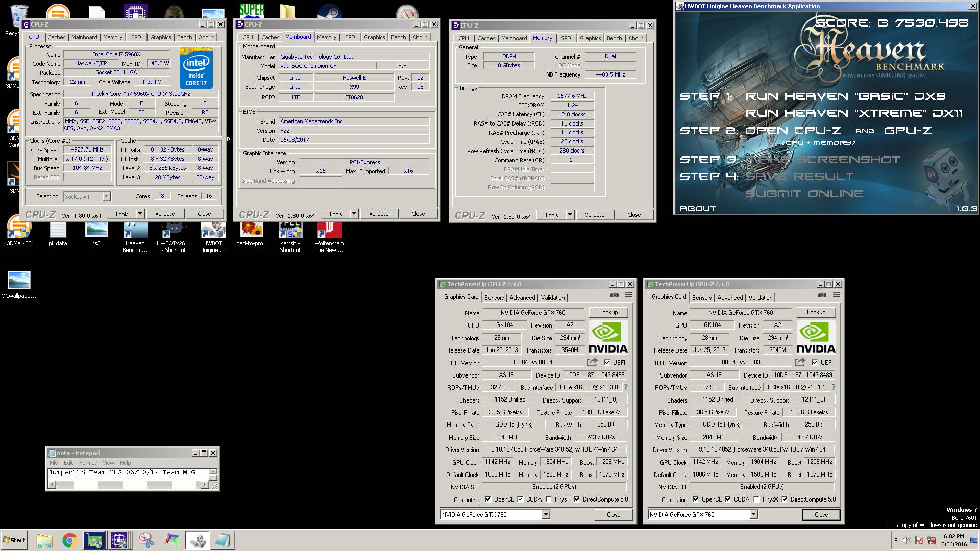Viewport: 980px width, 551px height.
Task: Expand Tools dropdown arrow in Memory window
Action: click(570, 215)
